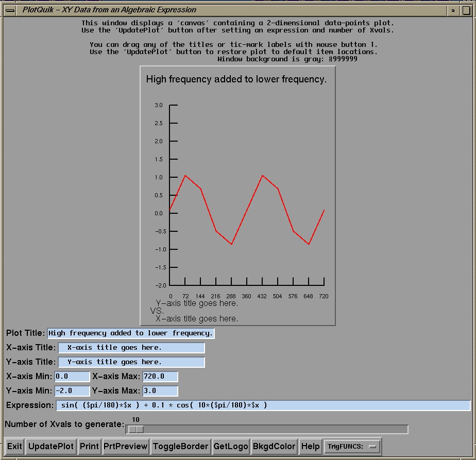Select the X-axis Title text field
The width and height of the screenshot is (476, 460).
click(131, 348)
